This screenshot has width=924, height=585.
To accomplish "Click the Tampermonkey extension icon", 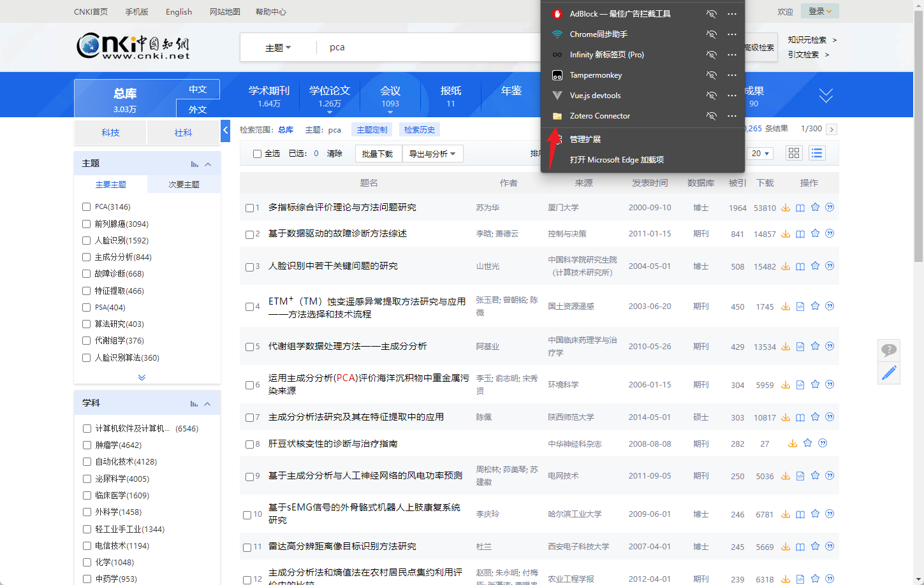I will [557, 75].
